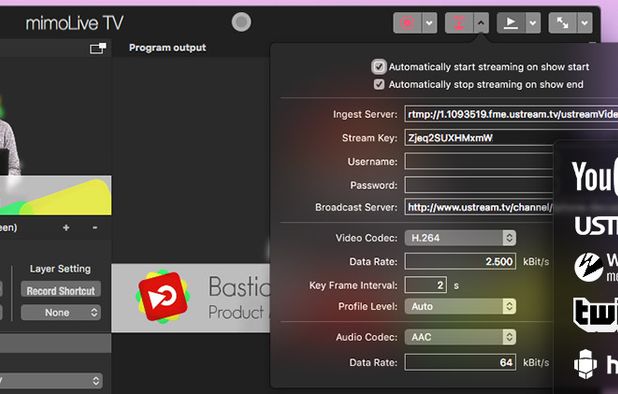Click the record show button
Viewport: 618px width, 394px height.
[x=408, y=23]
